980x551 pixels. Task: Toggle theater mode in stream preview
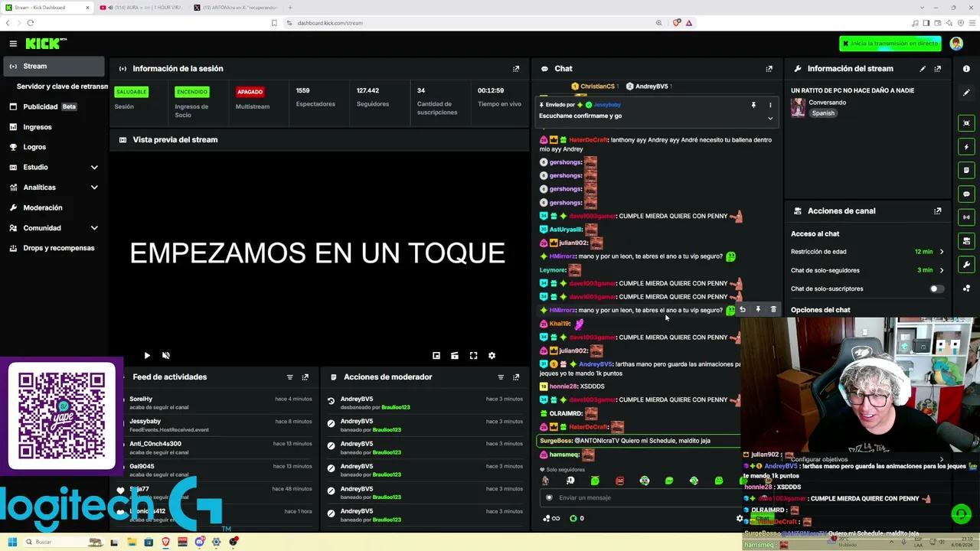point(455,356)
